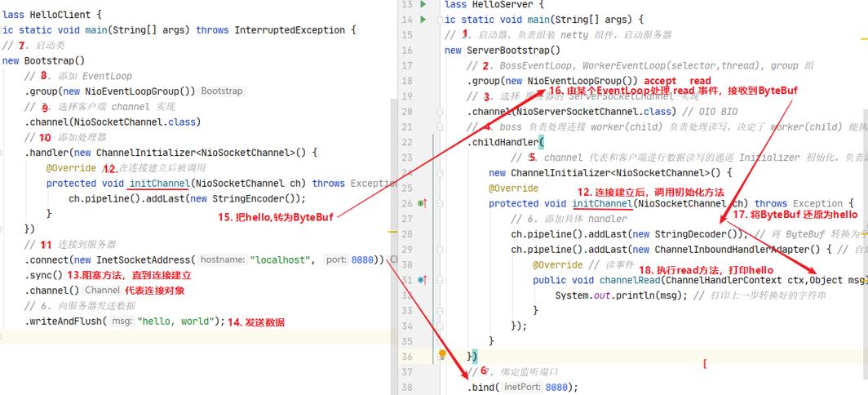Click the // OIO BIO comment
The width and height of the screenshot is (868, 395).
[711, 111]
